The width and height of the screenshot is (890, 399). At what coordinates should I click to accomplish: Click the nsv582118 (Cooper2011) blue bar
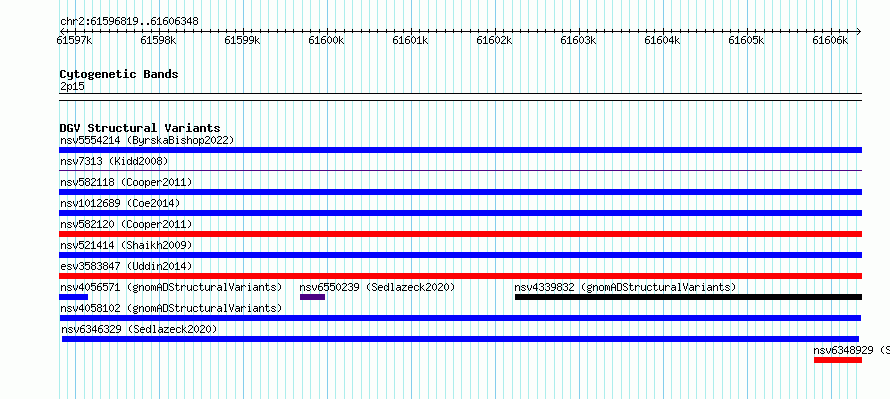pos(460,192)
